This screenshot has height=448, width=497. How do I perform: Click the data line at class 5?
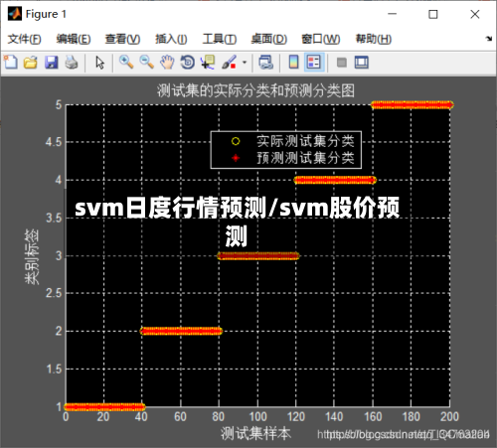(x=412, y=105)
